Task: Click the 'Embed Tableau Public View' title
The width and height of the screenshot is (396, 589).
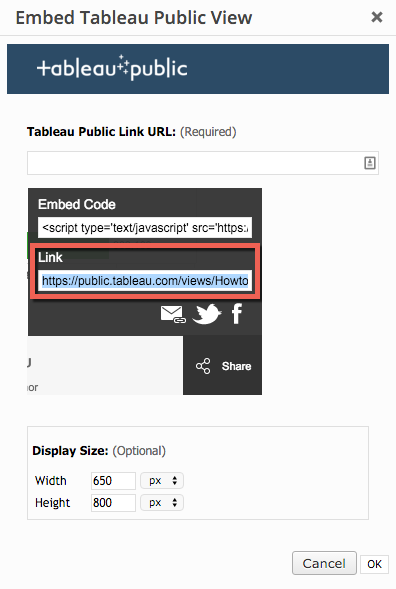Action: (134, 18)
